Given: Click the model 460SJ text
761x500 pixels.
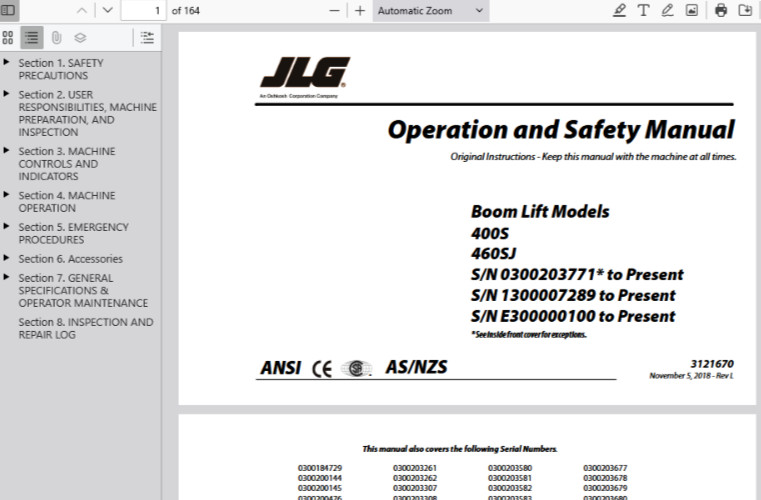Looking at the screenshot, I should 493,253.
